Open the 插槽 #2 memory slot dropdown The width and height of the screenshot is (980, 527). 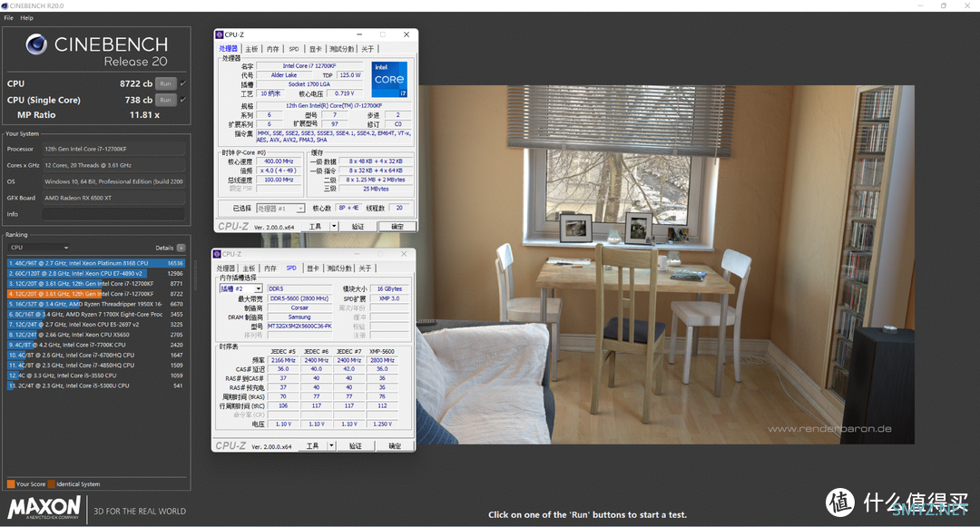[x=240, y=289]
